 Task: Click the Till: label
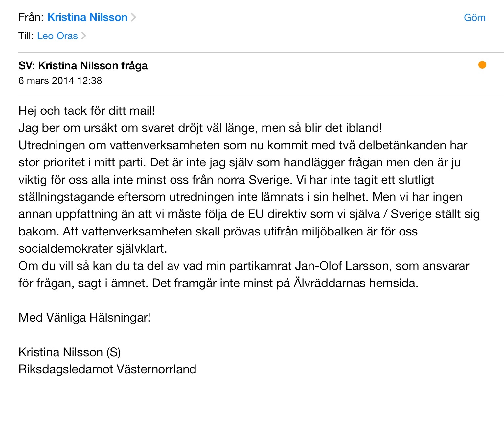[x=26, y=36]
